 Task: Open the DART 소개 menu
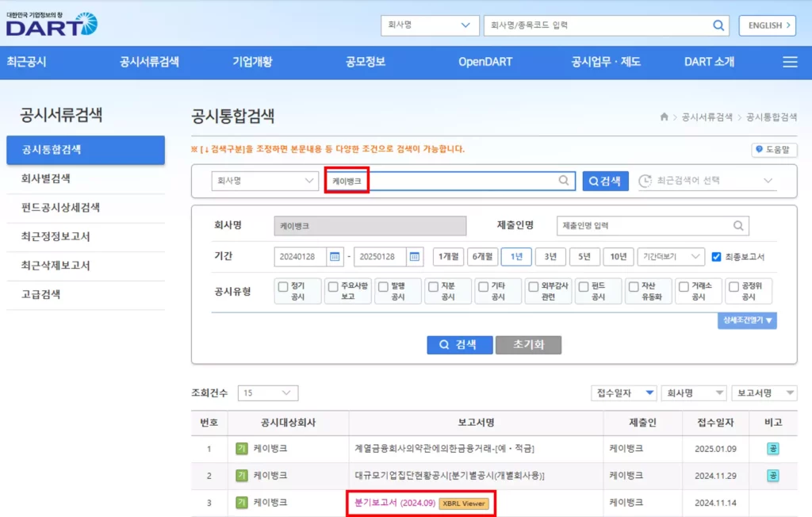[709, 62]
